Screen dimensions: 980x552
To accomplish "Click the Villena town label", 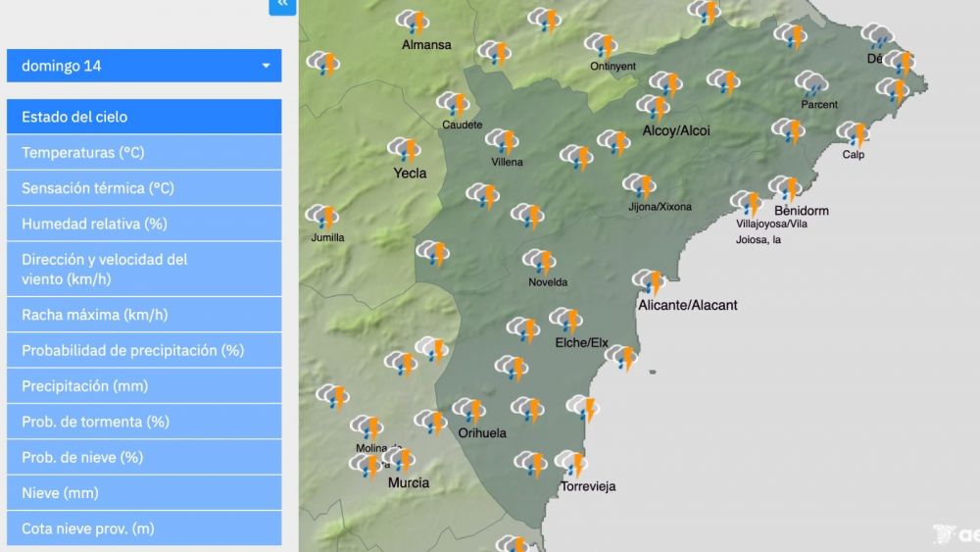I will (x=507, y=162).
